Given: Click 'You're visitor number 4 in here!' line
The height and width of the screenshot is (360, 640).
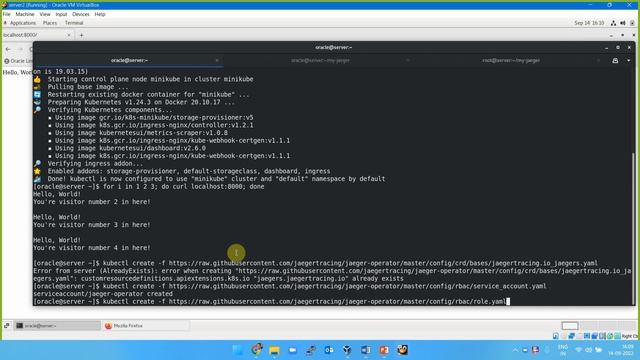Looking at the screenshot, I should (x=92, y=248).
